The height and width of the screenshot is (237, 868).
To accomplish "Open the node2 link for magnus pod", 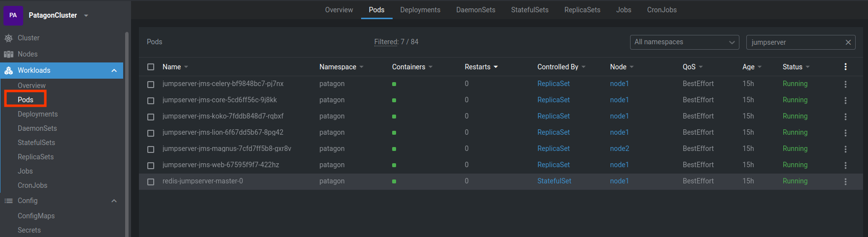I will point(619,148).
